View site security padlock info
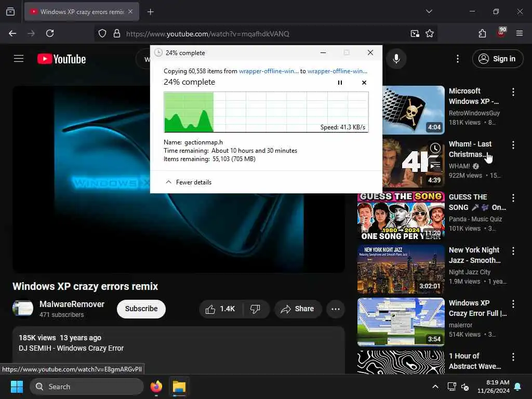The image size is (532, 399). click(117, 34)
